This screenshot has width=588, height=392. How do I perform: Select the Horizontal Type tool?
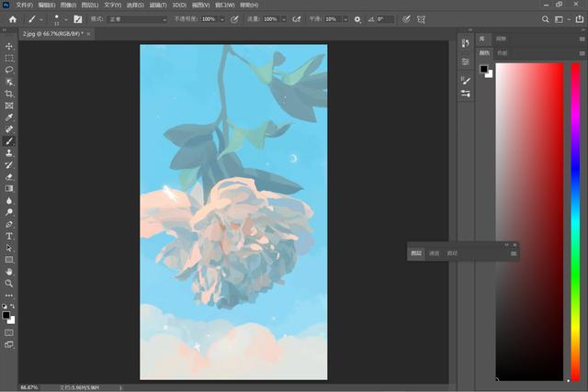[9, 236]
